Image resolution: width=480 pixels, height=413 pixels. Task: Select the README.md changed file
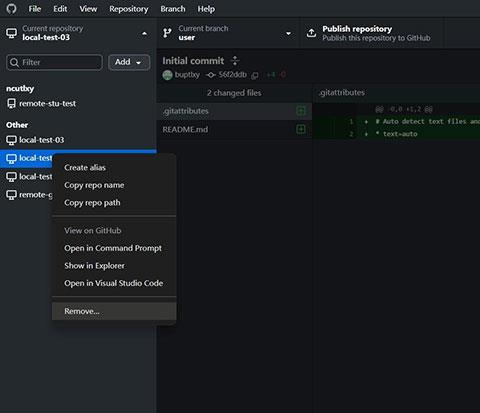click(x=234, y=129)
